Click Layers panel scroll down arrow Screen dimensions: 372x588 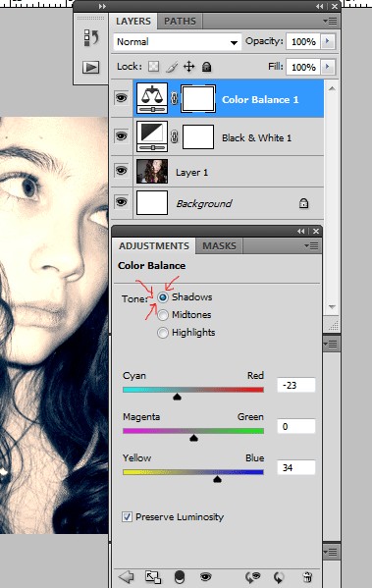332,306
